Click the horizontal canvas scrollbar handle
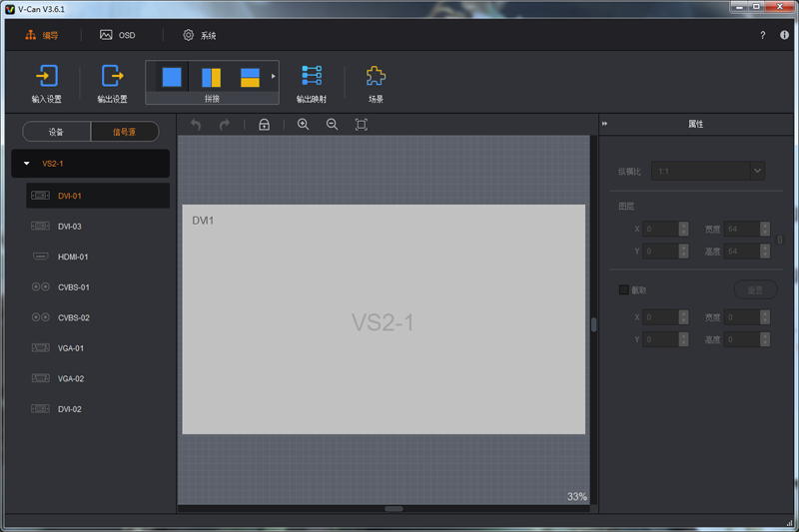799x532 pixels. (394, 509)
